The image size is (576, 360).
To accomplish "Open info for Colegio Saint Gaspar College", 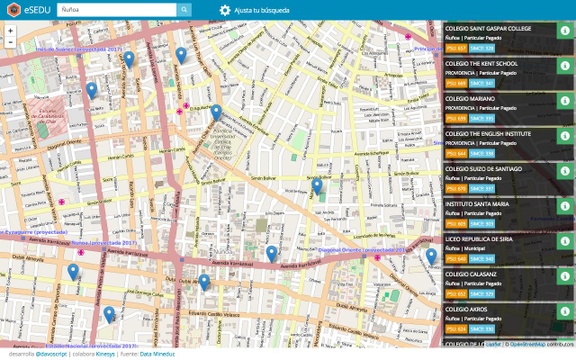I will 565,30.
